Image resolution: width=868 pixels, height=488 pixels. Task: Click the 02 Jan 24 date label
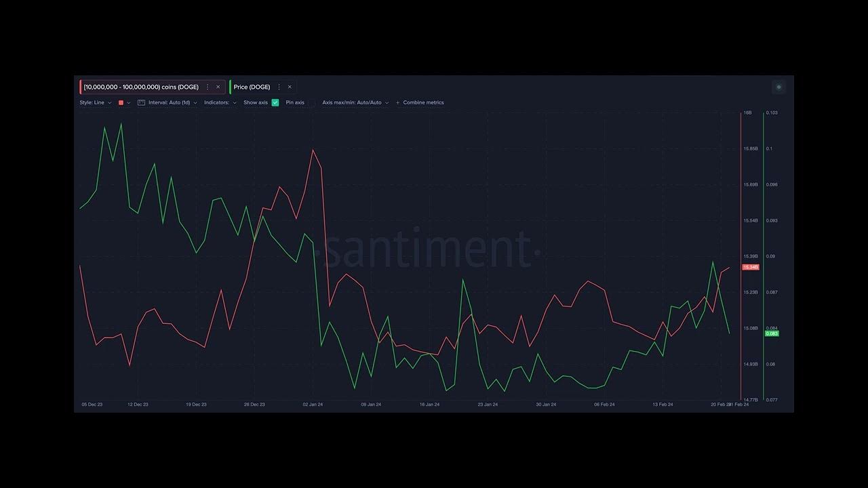coord(313,405)
